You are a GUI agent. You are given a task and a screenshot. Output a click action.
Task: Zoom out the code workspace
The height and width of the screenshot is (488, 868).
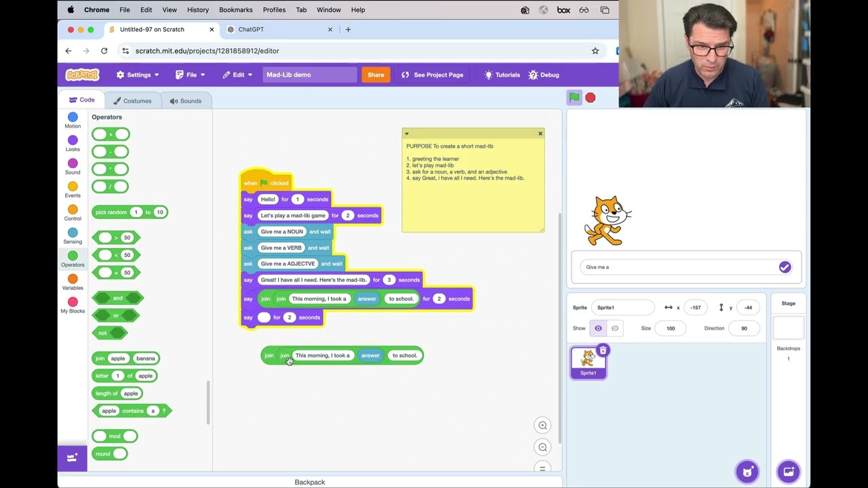coord(542,447)
